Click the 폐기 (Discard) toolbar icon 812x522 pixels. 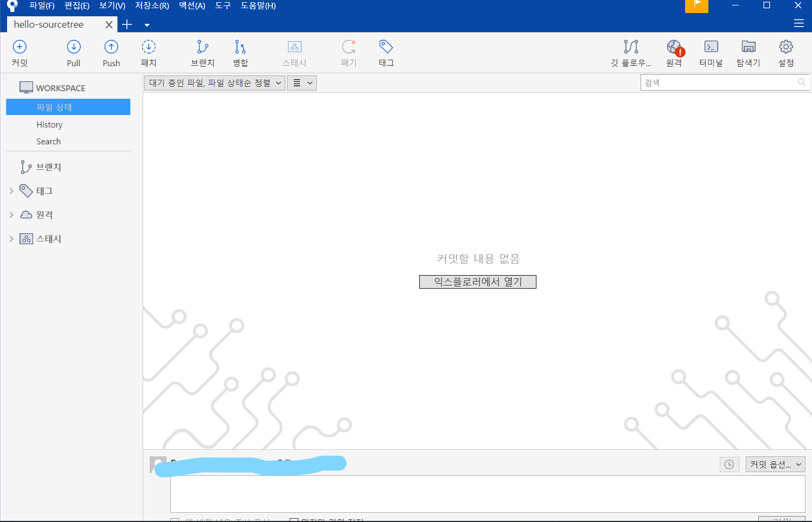349,53
